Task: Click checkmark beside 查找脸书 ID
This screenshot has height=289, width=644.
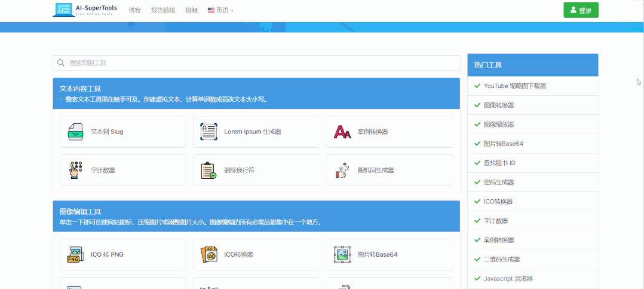Action: coord(477,163)
